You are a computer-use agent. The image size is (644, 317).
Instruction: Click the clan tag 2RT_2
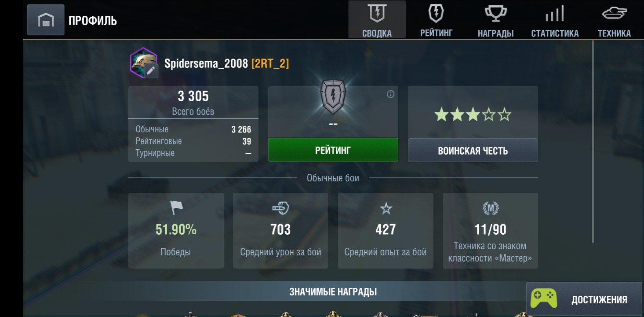point(270,64)
